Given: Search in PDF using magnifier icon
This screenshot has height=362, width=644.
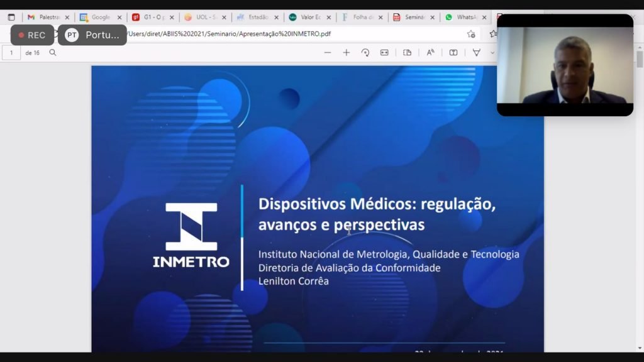Looking at the screenshot, I should point(53,53).
